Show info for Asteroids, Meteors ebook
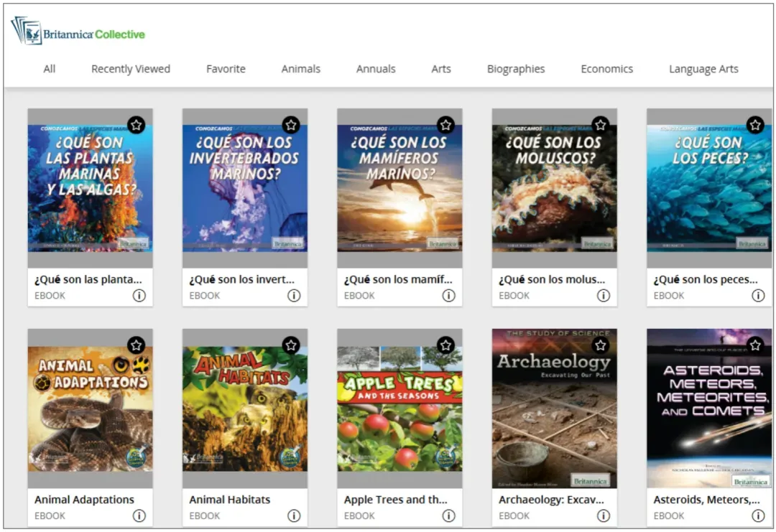This screenshot has width=776, height=532. click(758, 515)
